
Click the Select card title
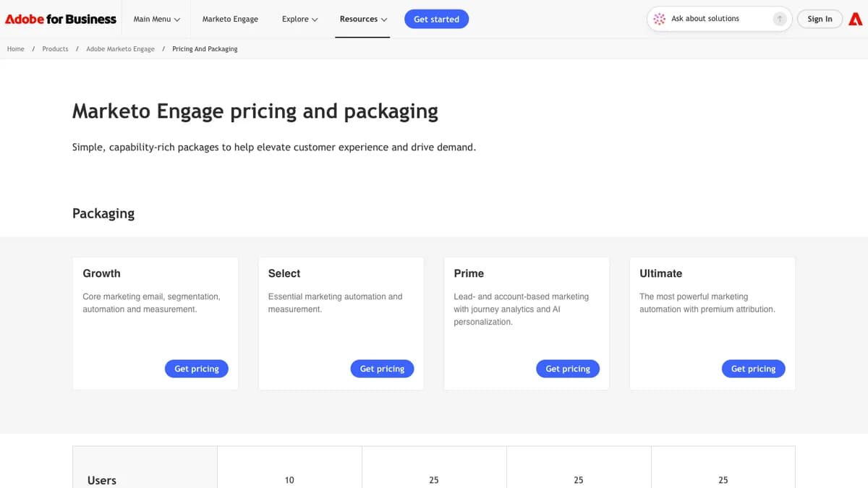coord(284,273)
